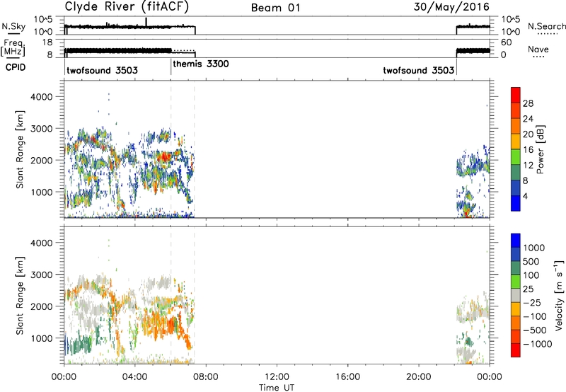Viewport: 566px width, 392px height.
Task: Click the 'Velocity [m s⁻¹]' colorbar label
Action: (559, 295)
